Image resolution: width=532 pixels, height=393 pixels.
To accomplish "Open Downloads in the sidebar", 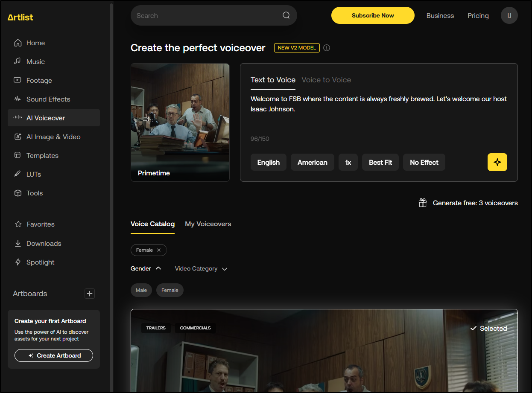I will tap(54, 243).
